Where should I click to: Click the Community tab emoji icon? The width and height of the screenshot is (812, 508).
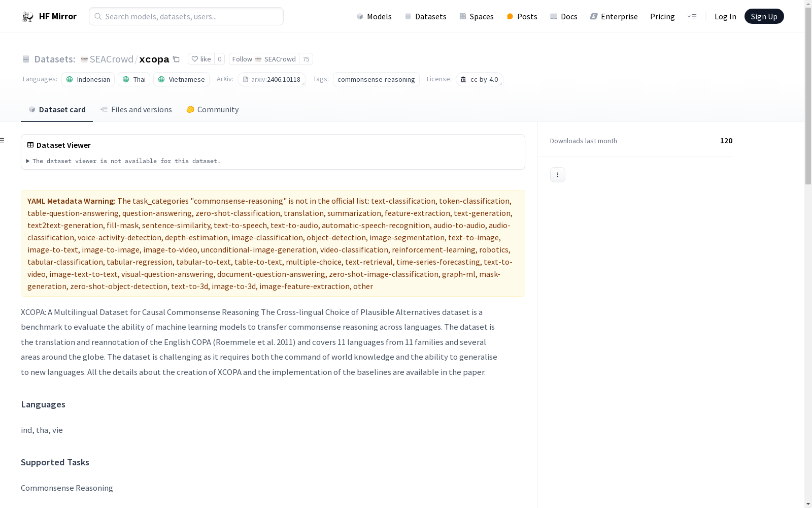coord(190,109)
